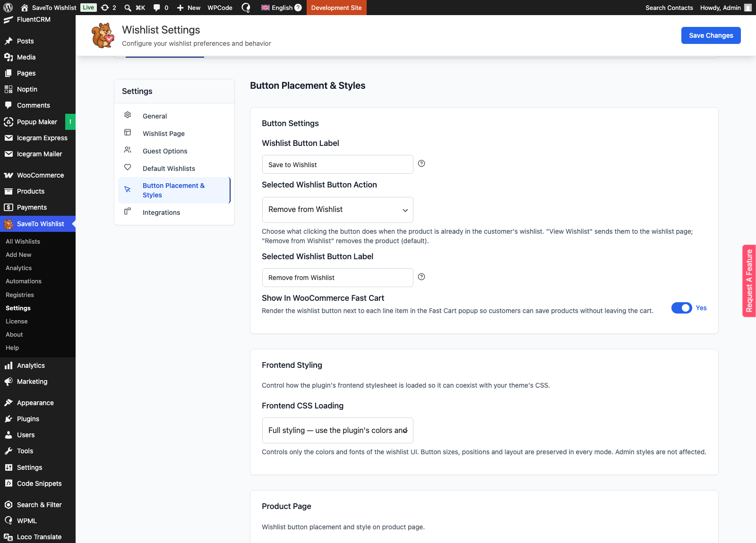
Task: Open the Help submenu link
Action: [x=12, y=348]
